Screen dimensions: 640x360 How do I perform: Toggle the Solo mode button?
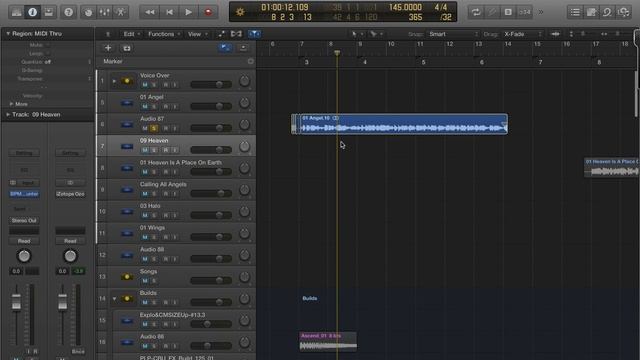tap(508, 12)
